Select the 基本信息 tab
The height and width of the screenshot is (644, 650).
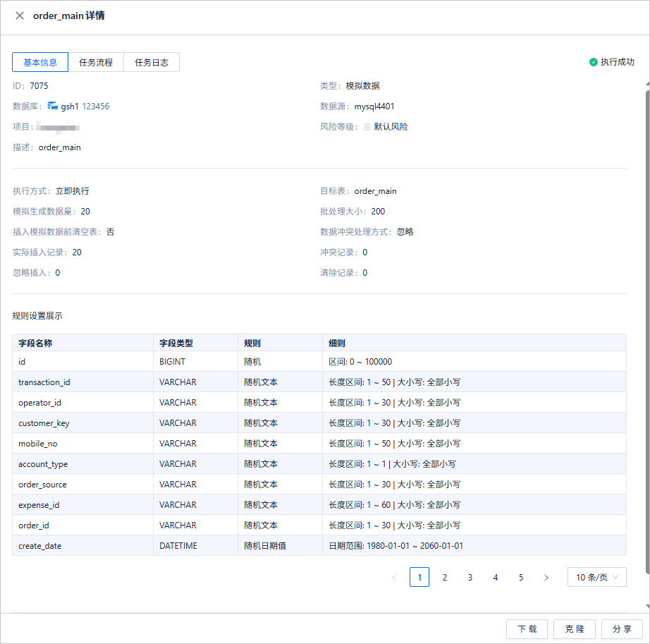[40, 62]
